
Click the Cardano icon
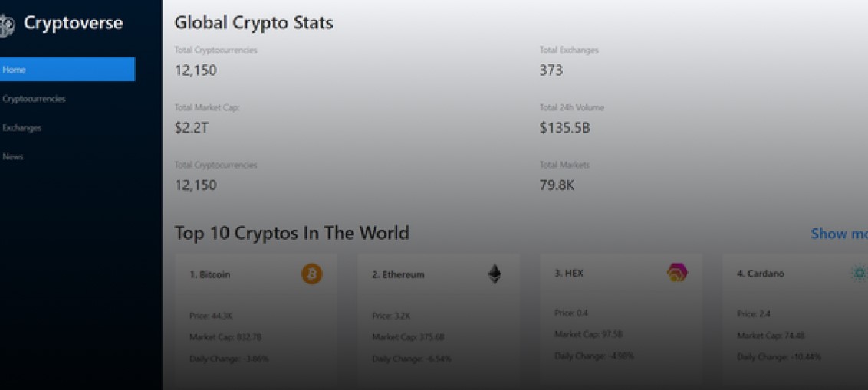tap(859, 273)
